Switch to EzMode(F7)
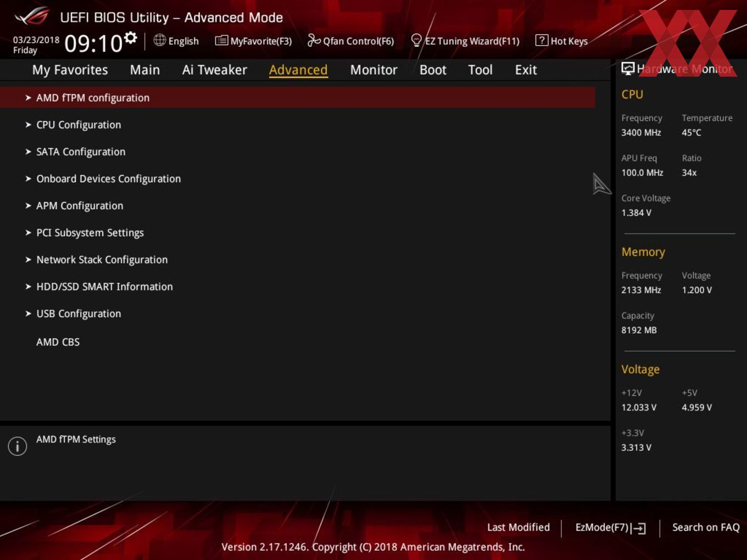The height and width of the screenshot is (560, 747). tap(601, 527)
